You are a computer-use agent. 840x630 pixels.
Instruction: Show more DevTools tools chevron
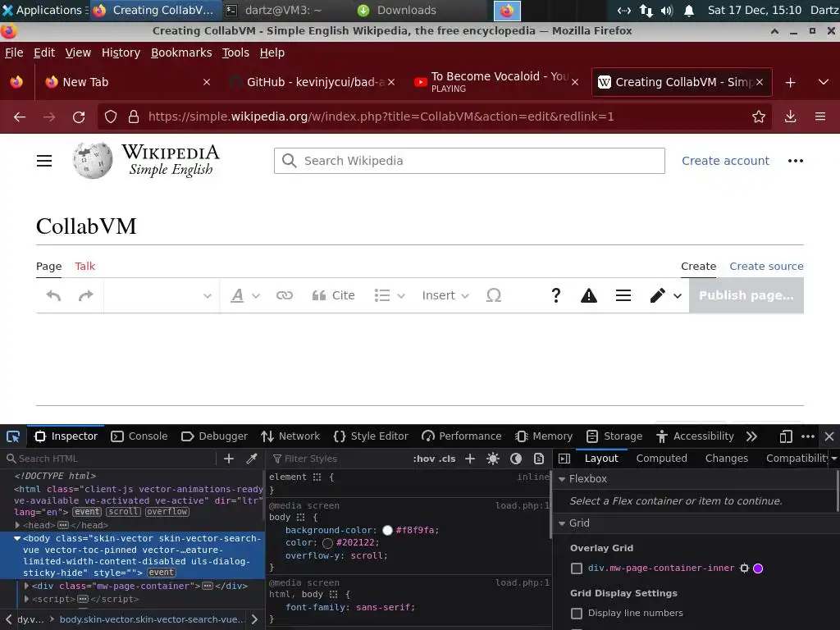click(x=751, y=436)
